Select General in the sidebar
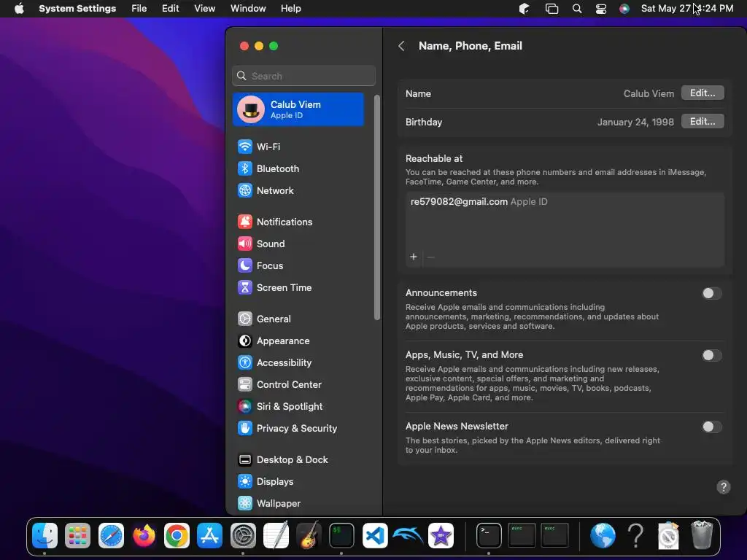The height and width of the screenshot is (560, 747). click(x=264, y=319)
